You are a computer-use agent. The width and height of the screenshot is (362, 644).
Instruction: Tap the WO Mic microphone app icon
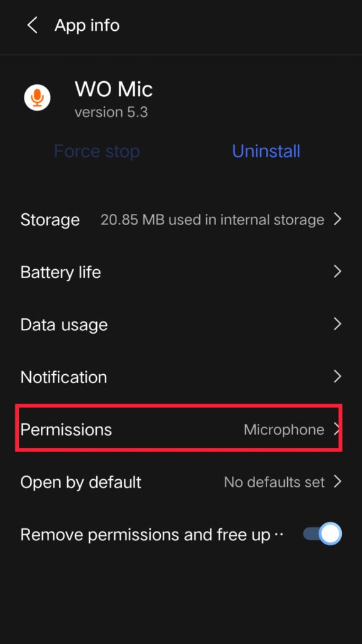37,97
